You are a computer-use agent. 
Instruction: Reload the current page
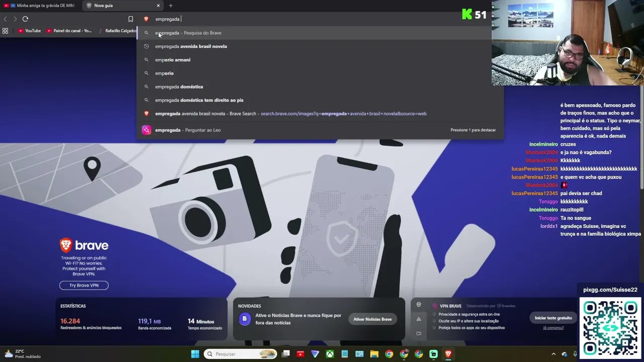click(25, 19)
